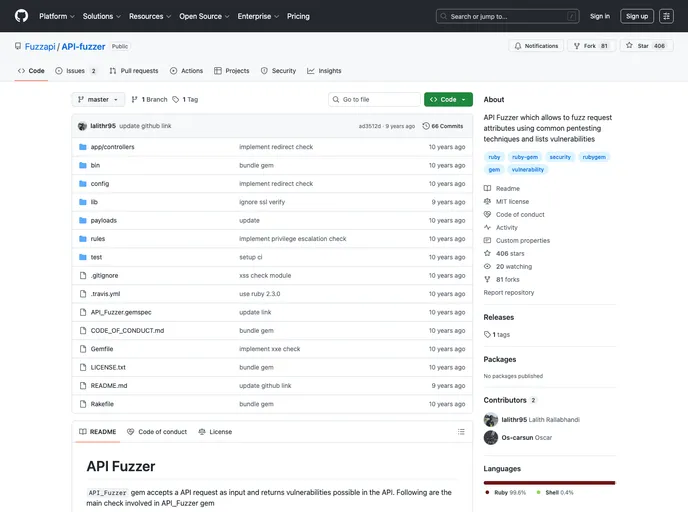Click the languages color bar
This screenshot has height=512, width=688.
(549, 483)
